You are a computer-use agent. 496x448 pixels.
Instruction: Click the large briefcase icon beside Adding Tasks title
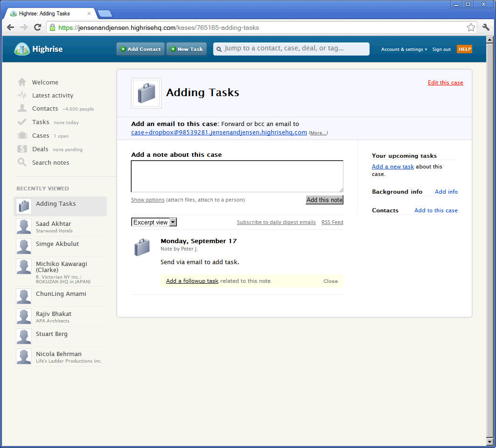click(x=146, y=93)
